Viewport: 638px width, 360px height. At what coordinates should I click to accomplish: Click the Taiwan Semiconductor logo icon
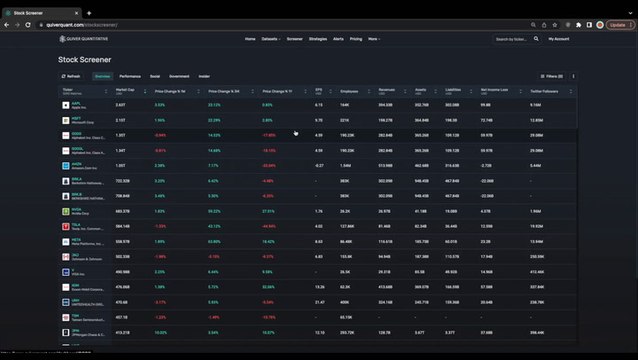click(x=66, y=317)
